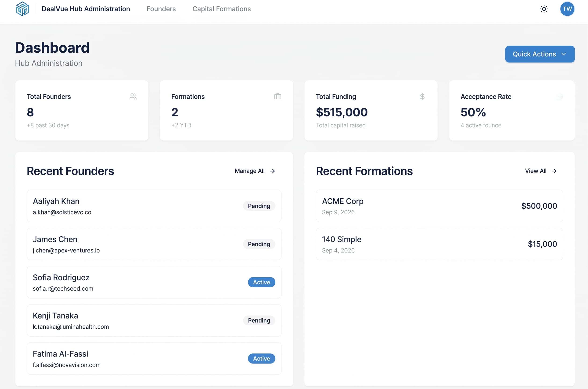Select the Aaliyah Khan founder row
Viewport: 588px width, 389px height.
tap(154, 206)
